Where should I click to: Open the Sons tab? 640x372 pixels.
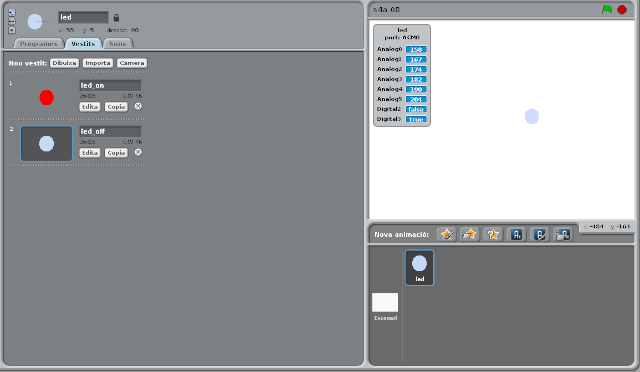pyautogui.click(x=118, y=44)
